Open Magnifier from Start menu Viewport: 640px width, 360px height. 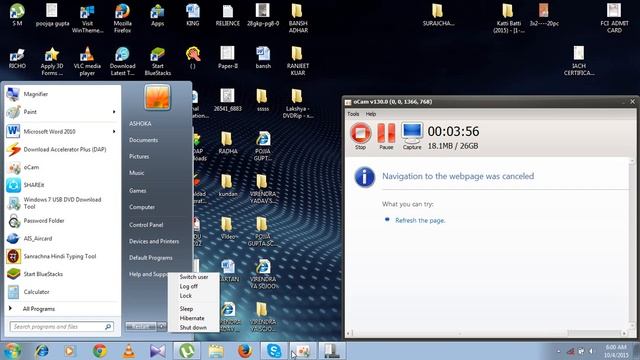coord(61,94)
